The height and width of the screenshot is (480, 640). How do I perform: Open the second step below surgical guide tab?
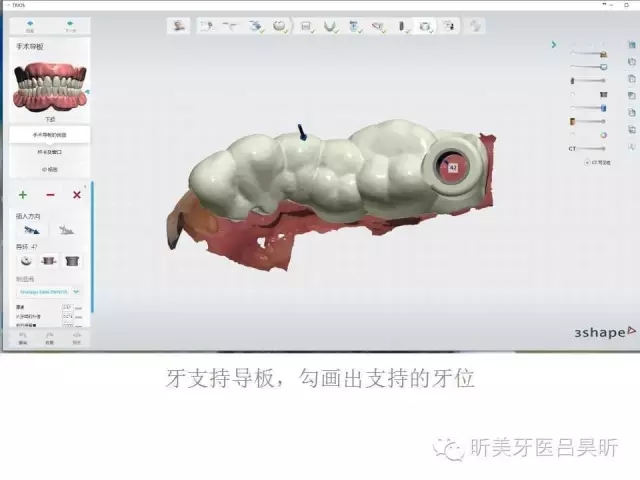click(x=49, y=153)
